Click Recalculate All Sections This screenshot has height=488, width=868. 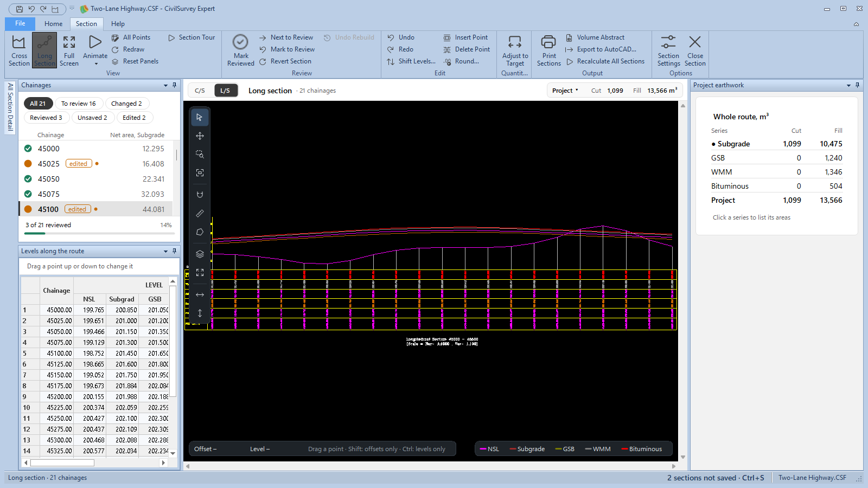(605, 61)
